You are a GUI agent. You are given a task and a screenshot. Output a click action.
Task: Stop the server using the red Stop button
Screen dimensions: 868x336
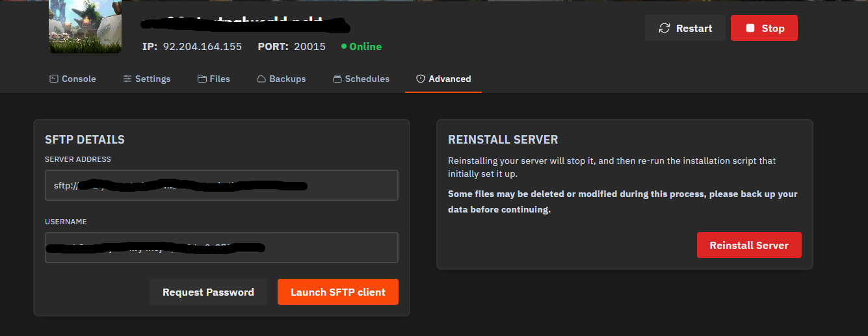tap(764, 28)
